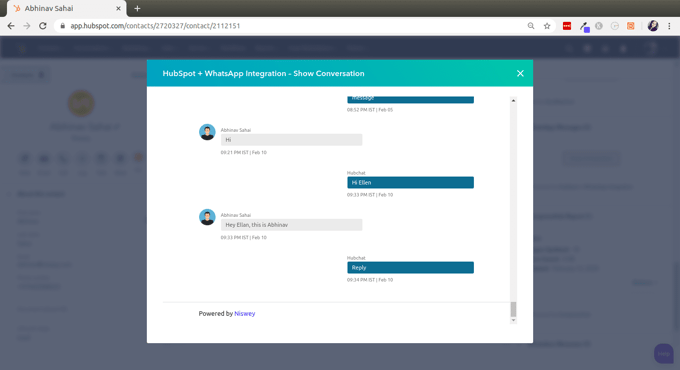Image resolution: width=680 pixels, height=370 pixels.
Task: Select the Abhinav Sahai browser tab
Action: [66, 8]
